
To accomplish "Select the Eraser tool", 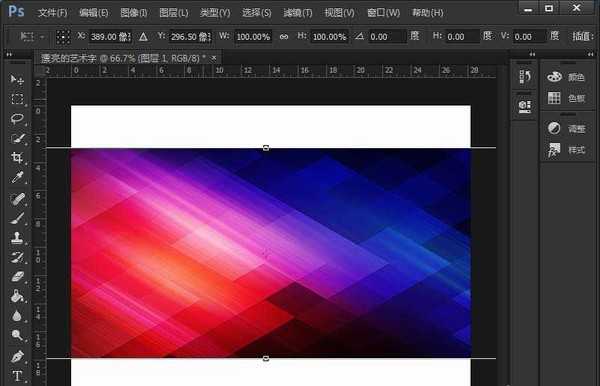I will (17, 277).
